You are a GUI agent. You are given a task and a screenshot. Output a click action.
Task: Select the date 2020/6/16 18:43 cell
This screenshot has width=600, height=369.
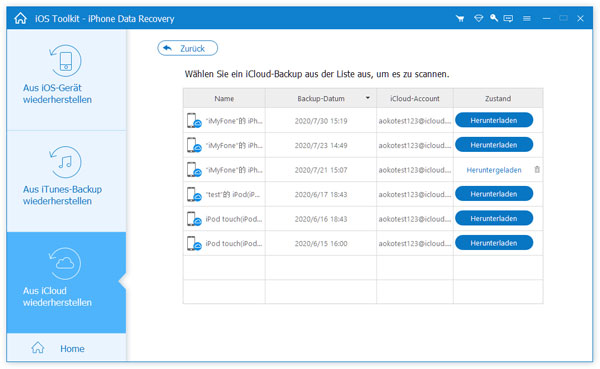321,219
